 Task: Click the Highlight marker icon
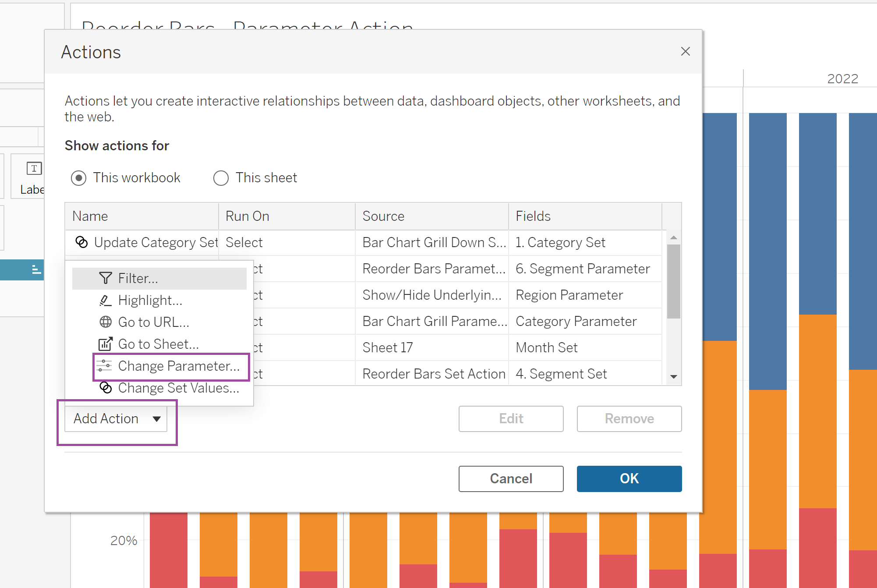coord(105,300)
